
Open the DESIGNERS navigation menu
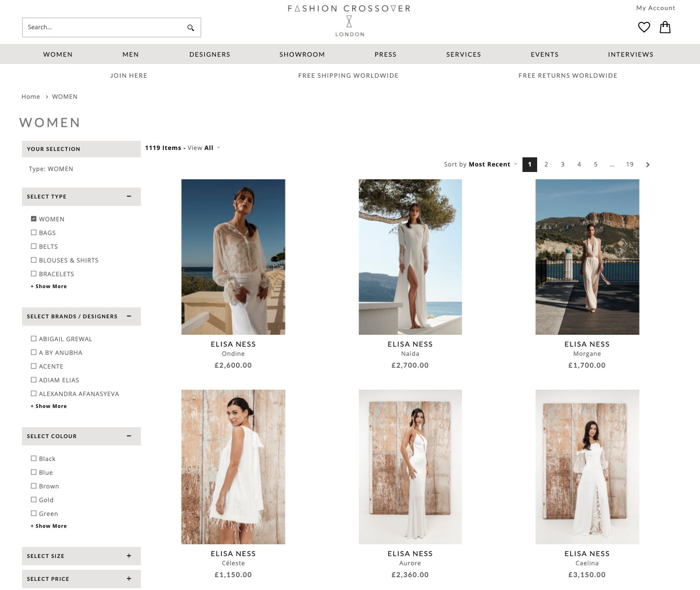click(210, 54)
